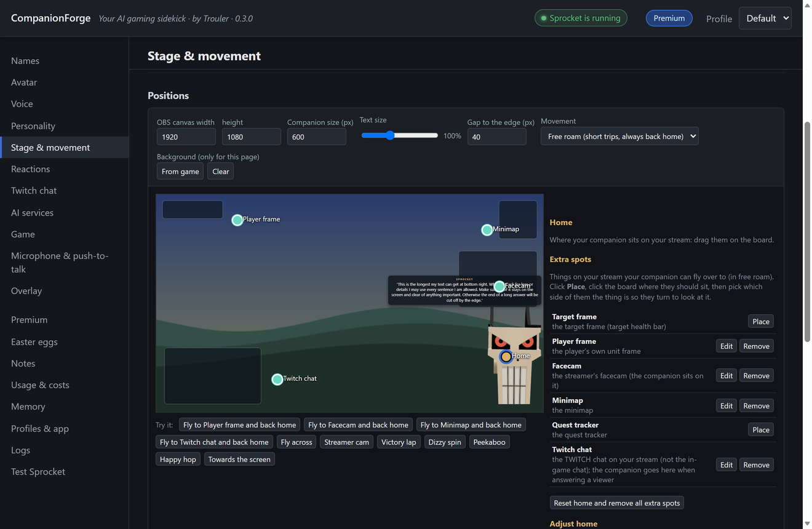The image size is (812, 529).
Task: Edit the Twitch chat spot
Action: point(726,465)
